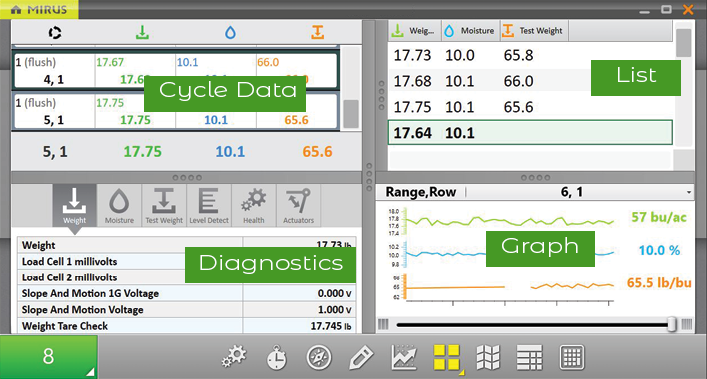707x379 pixels.
Task: Open the grid plot layout icon
Action: point(572,357)
